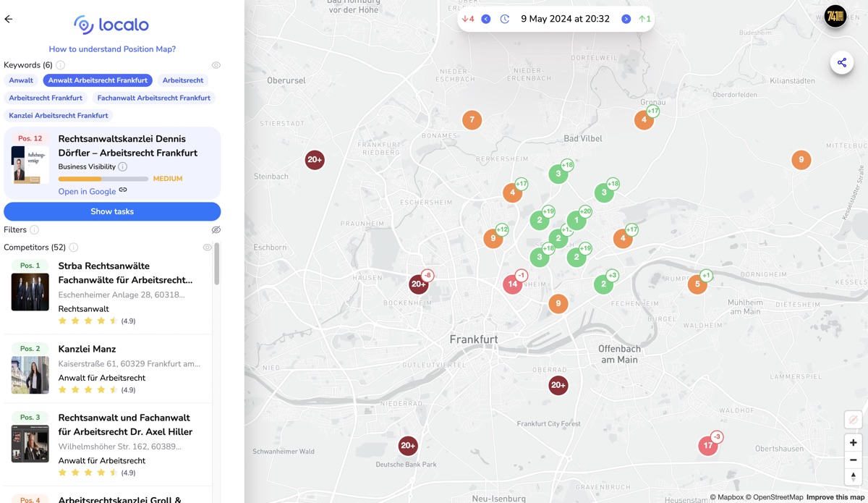Open the Competitors info icon

click(x=73, y=248)
